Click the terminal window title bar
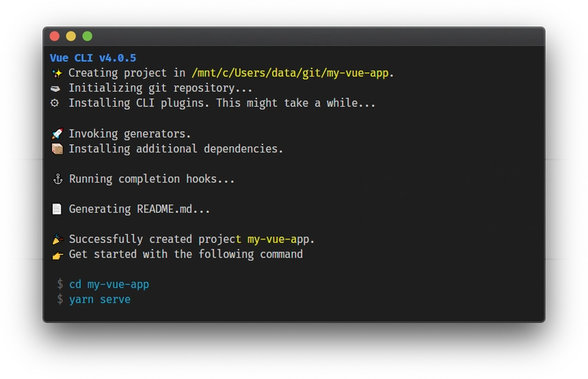 tap(294, 37)
